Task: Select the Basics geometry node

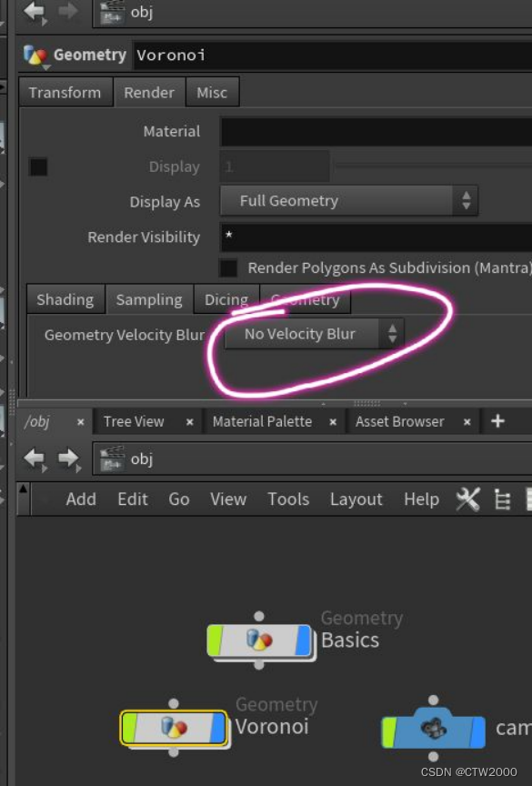Action: 259,640
